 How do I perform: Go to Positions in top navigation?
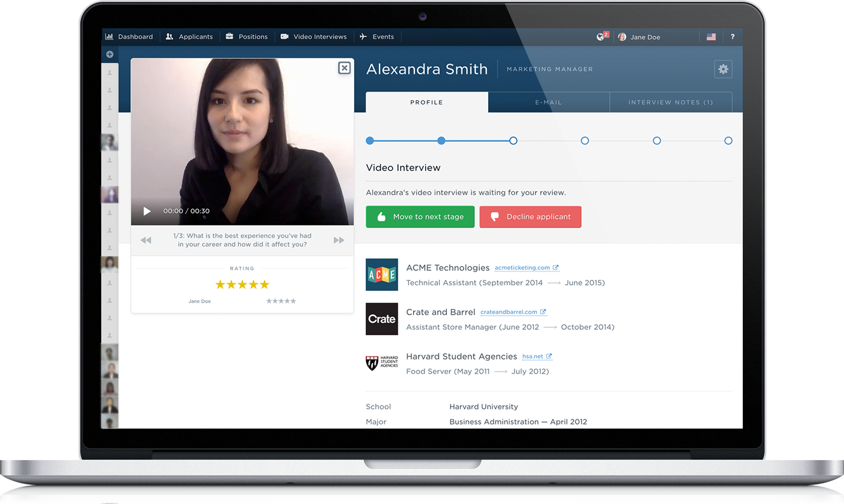click(x=247, y=37)
